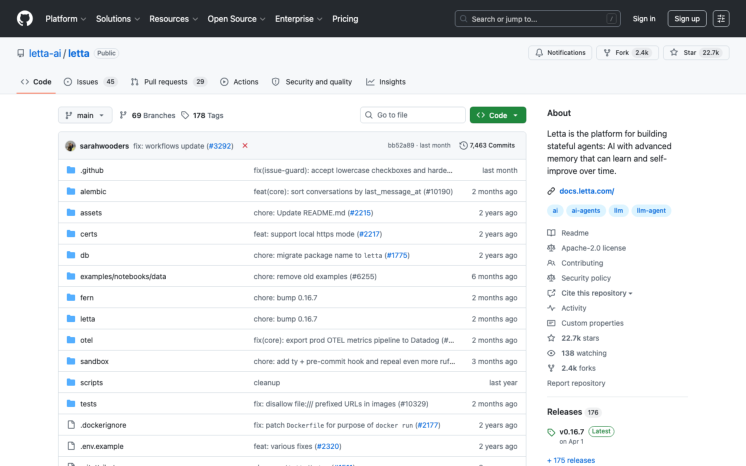Open the header menu icon beside Sign up
Image resolution: width=746 pixels, height=466 pixels.
pos(721,19)
